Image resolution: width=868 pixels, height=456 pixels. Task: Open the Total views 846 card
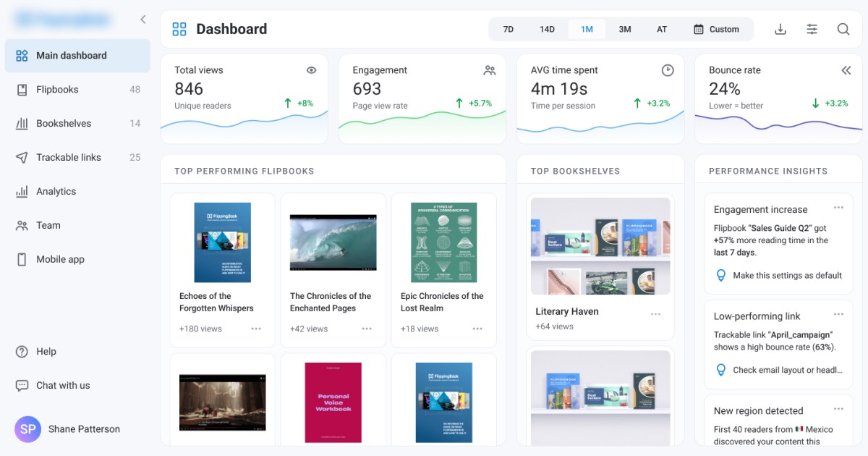tap(244, 99)
